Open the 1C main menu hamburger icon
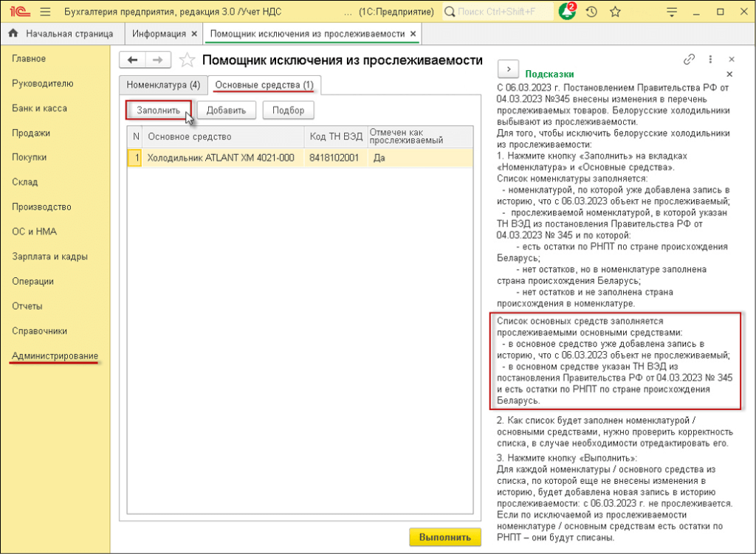Image resolution: width=756 pixels, height=554 pixels. click(x=45, y=12)
